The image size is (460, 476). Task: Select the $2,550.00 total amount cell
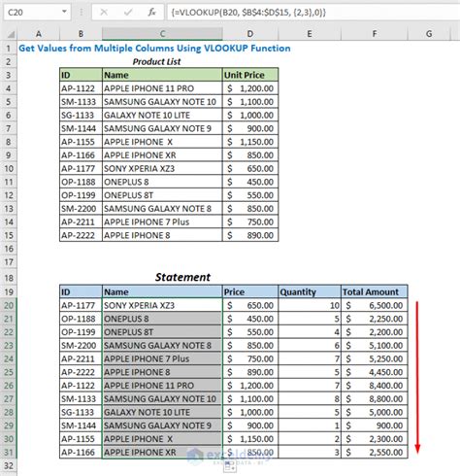[375, 453]
